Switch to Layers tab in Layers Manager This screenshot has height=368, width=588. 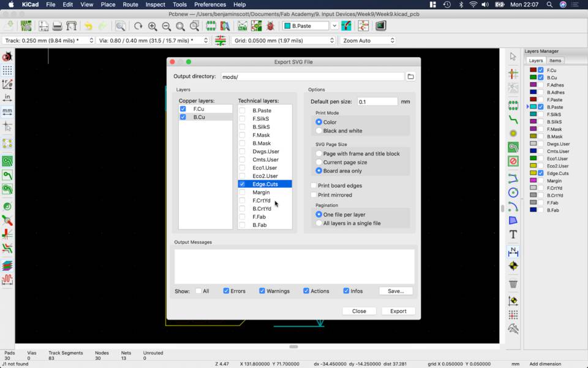[535, 61]
